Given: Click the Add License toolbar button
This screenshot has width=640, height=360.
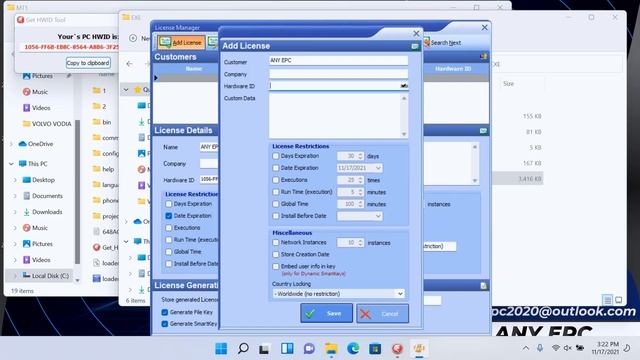Looking at the screenshot, I should click(x=182, y=42).
